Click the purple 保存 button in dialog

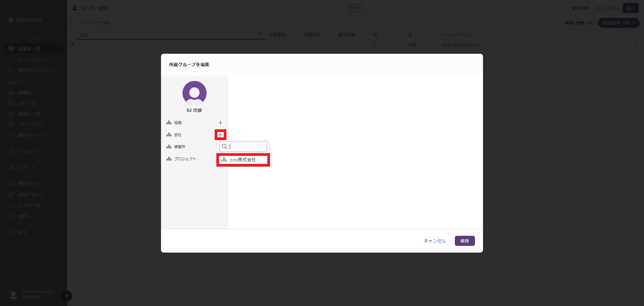(465, 241)
